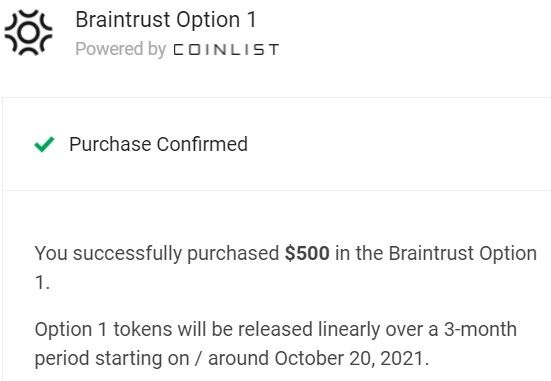
Task: Click the Purchase Confirmed heading text
Action: click(158, 144)
